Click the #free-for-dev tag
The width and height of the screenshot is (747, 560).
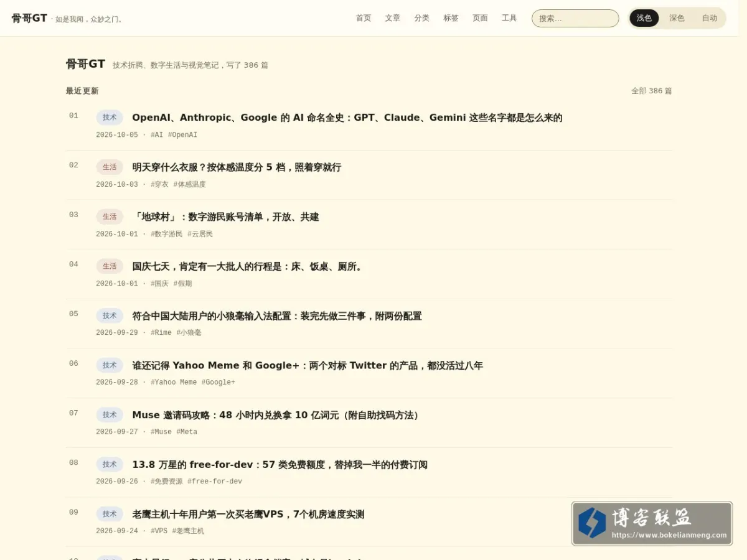pyautogui.click(x=215, y=482)
